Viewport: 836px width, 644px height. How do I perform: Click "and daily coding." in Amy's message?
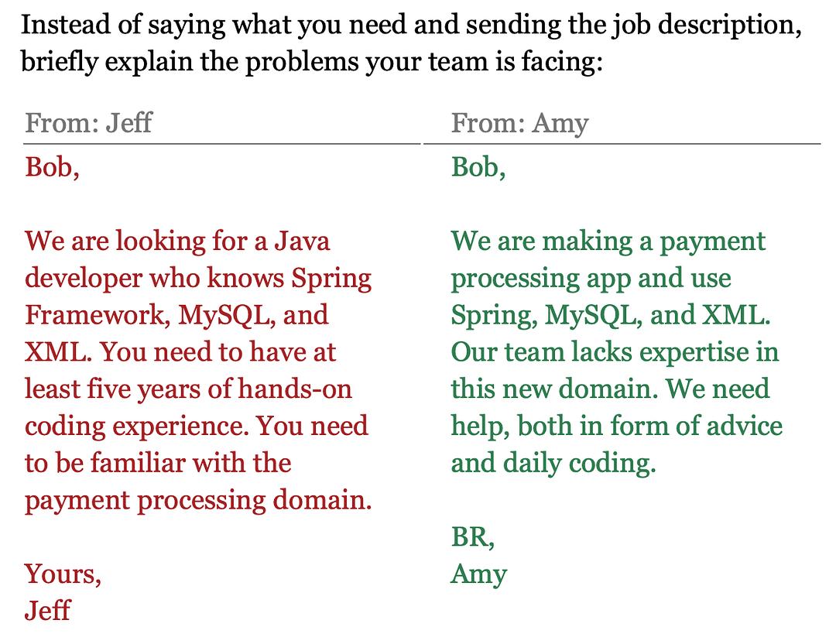tap(553, 463)
